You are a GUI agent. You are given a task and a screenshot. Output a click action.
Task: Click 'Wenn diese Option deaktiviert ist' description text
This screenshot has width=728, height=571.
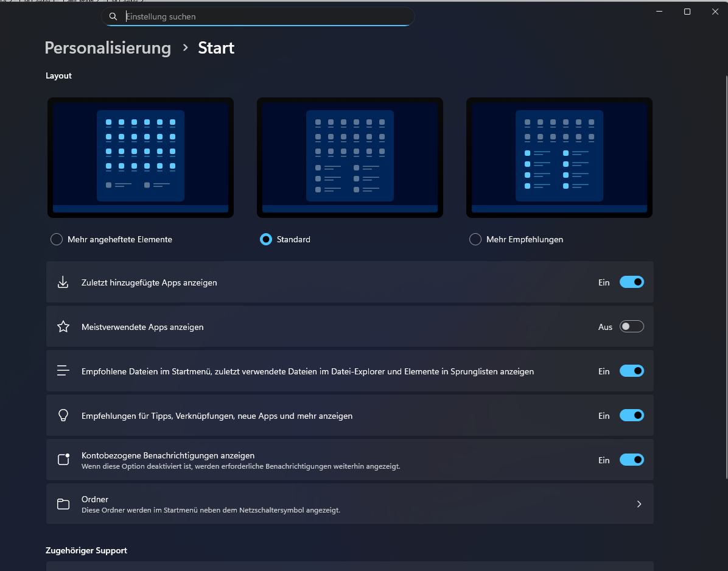click(241, 466)
